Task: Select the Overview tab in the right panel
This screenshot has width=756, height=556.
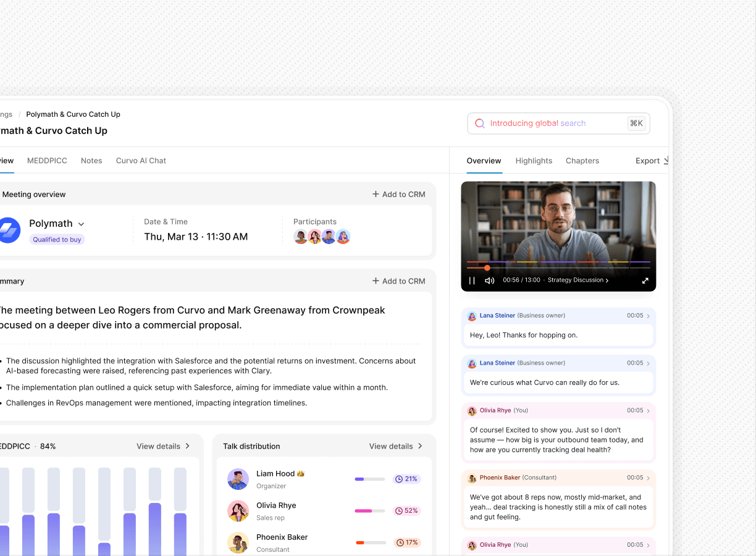Action: pos(484,161)
